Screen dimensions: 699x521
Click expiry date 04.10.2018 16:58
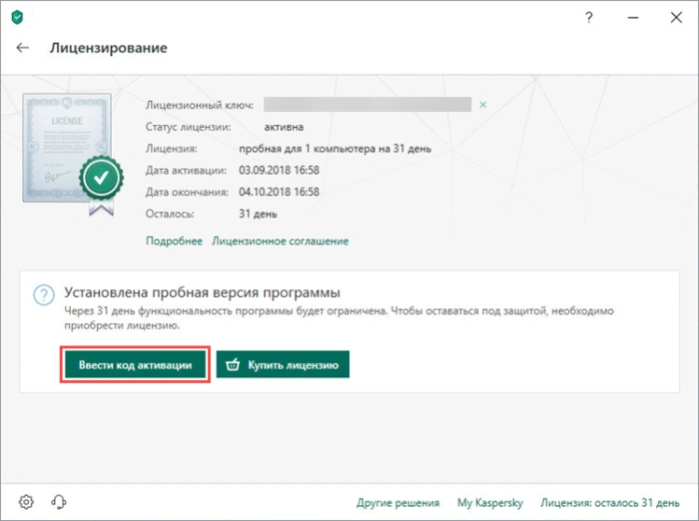(279, 192)
